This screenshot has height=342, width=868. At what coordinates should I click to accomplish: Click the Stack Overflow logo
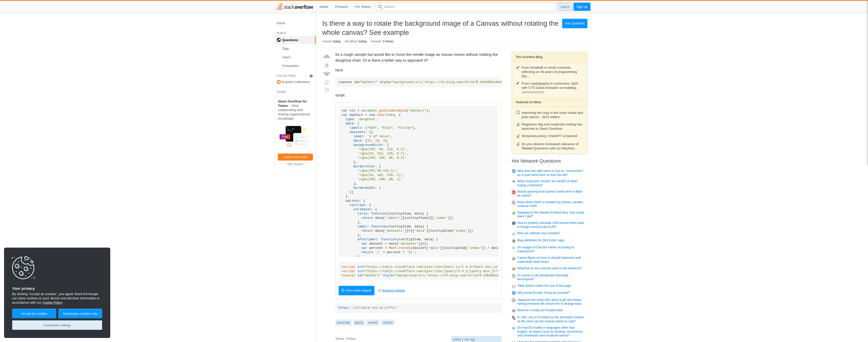295,7
